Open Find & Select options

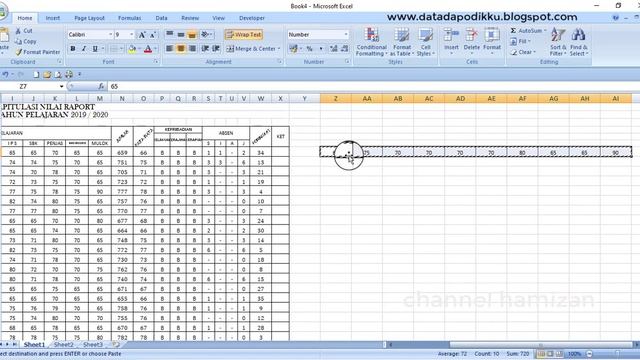click(x=578, y=42)
